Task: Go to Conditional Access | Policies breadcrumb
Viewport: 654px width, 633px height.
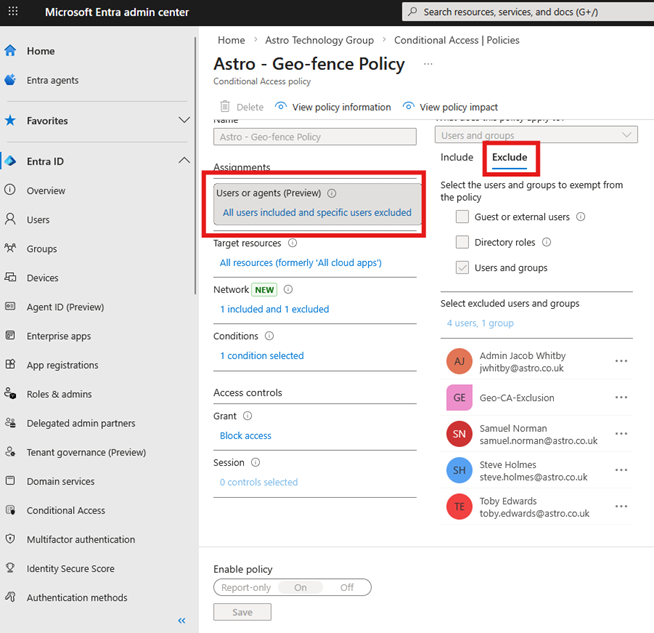Action: tap(457, 40)
